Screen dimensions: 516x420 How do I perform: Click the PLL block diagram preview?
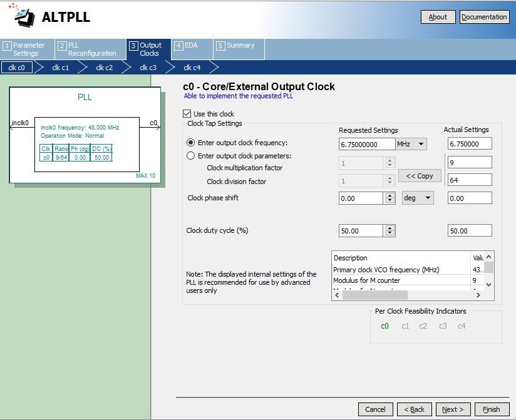pos(85,135)
